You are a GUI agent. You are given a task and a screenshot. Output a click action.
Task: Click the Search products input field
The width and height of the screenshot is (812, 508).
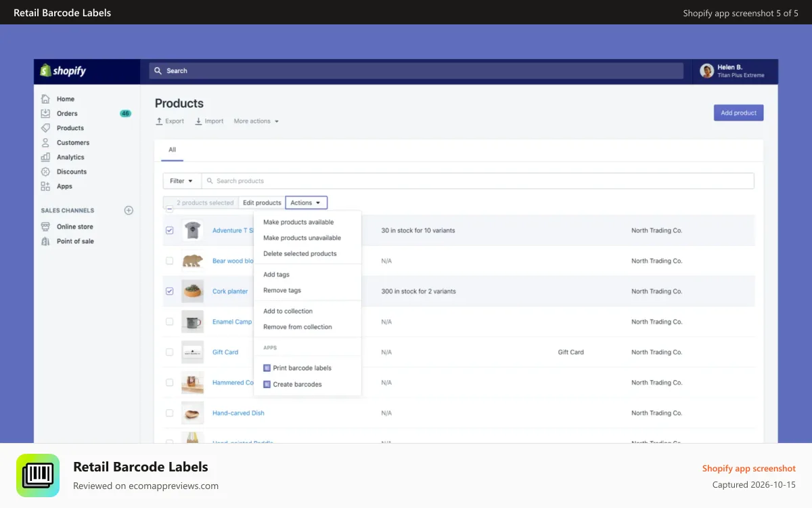(478, 181)
